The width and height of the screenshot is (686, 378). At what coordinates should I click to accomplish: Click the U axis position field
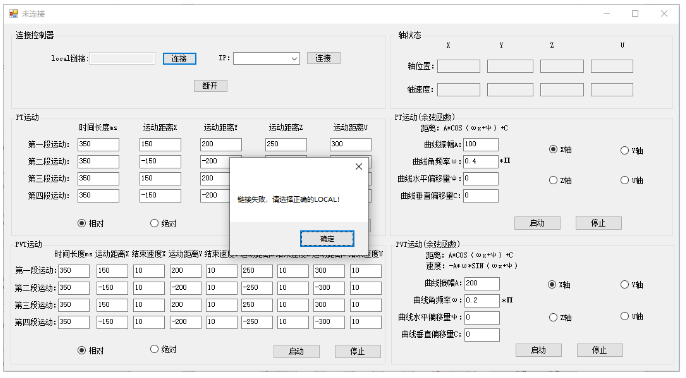coord(612,66)
